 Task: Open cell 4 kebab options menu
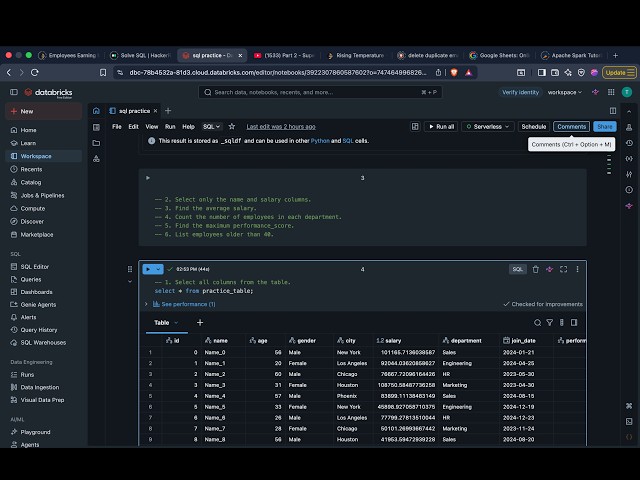click(x=577, y=269)
